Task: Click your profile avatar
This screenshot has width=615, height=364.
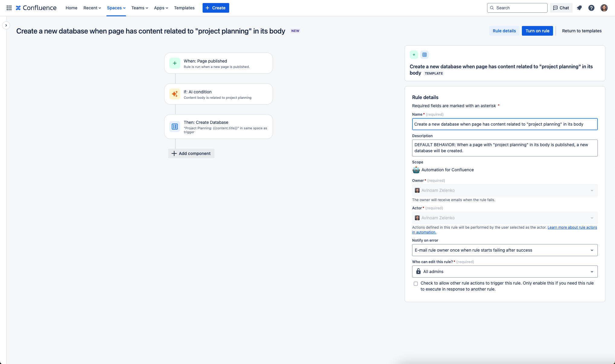Action: point(604,8)
